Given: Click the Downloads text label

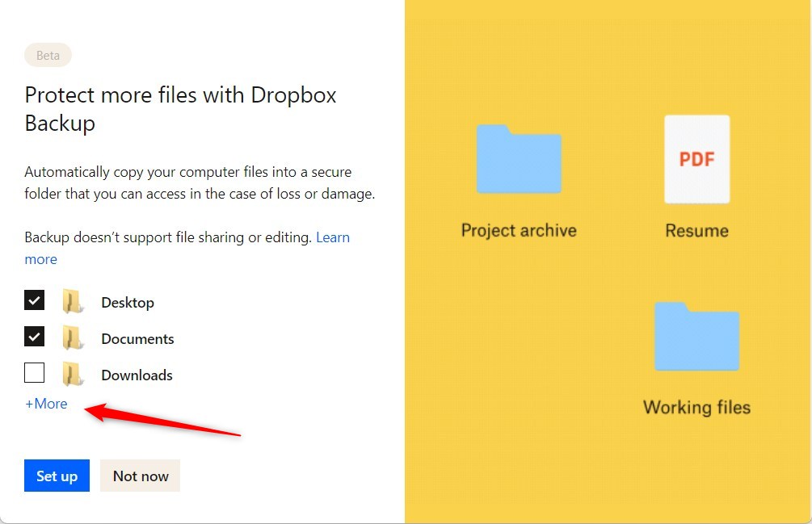Looking at the screenshot, I should point(136,375).
